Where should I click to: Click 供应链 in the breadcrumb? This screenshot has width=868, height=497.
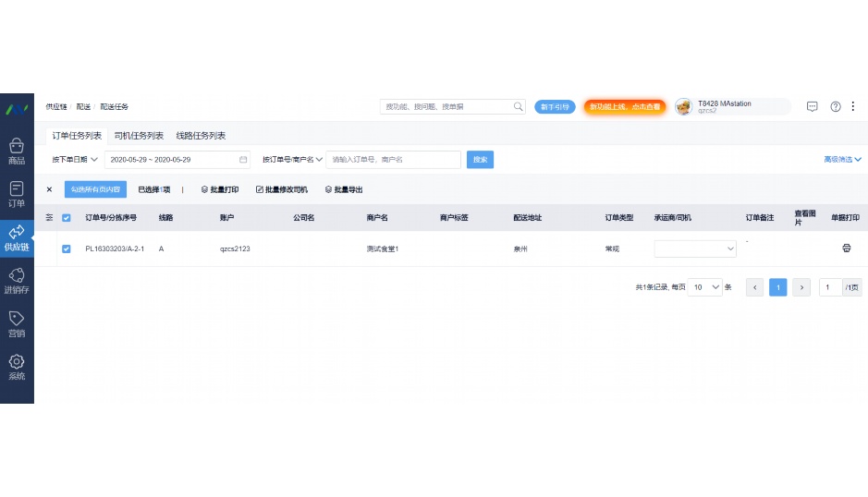56,107
